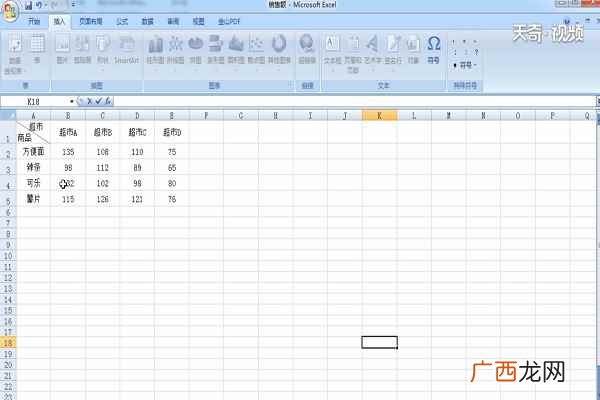The width and height of the screenshot is (600, 400).
Task: Confirm the entry with the formula bar checkmark
Action: click(x=99, y=101)
